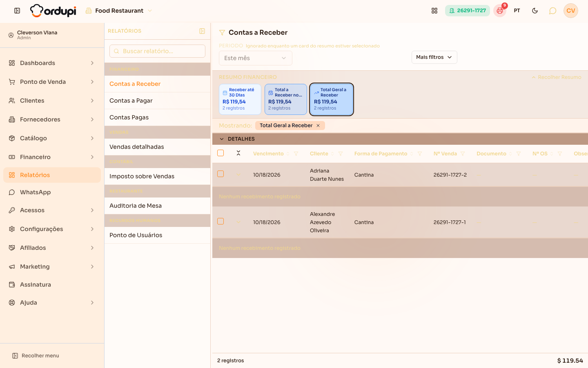Viewport: 588px width, 368px height.
Task: Open the chat bubble icon in header
Action: (x=552, y=11)
